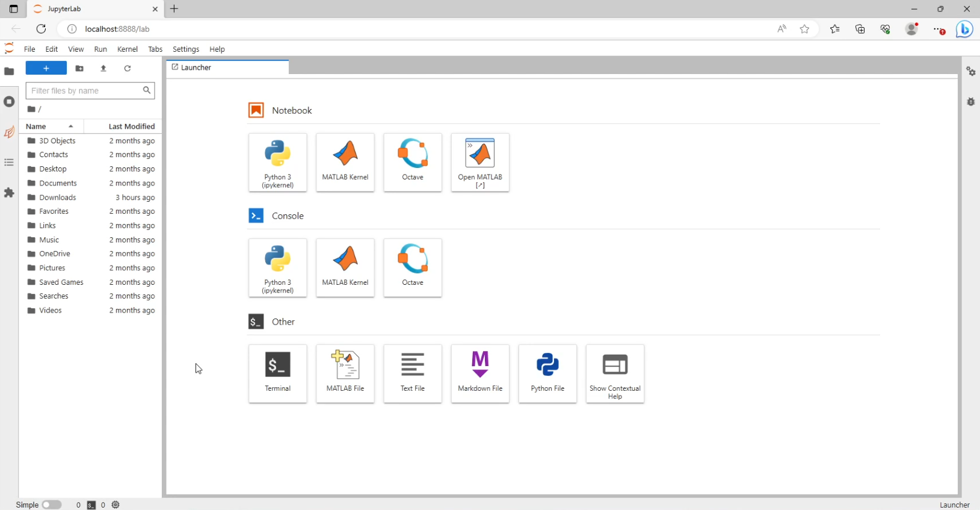This screenshot has height=510, width=980.
Task: Launch a Python 3 (ipykernel) notebook
Action: tap(278, 163)
